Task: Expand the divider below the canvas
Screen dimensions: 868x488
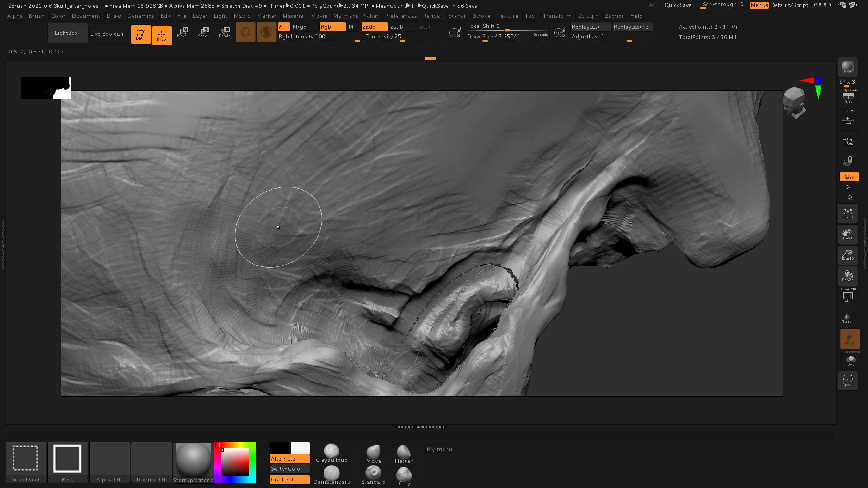Action: [x=420, y=427]
